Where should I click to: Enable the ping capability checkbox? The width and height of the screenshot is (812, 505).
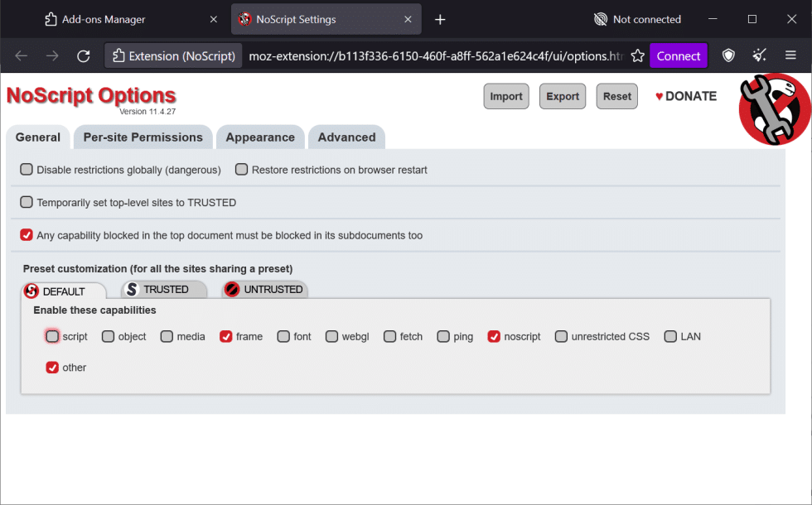[443, 336]
